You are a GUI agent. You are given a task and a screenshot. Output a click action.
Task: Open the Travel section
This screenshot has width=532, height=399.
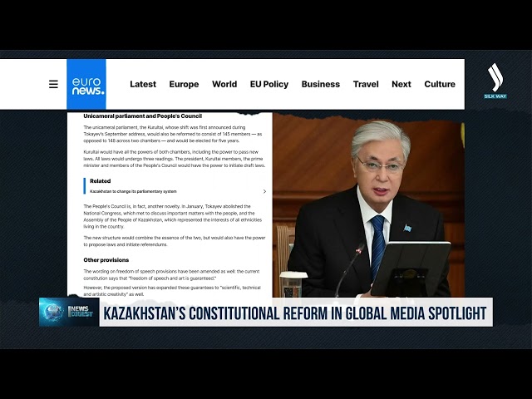(x=366, y=84)
